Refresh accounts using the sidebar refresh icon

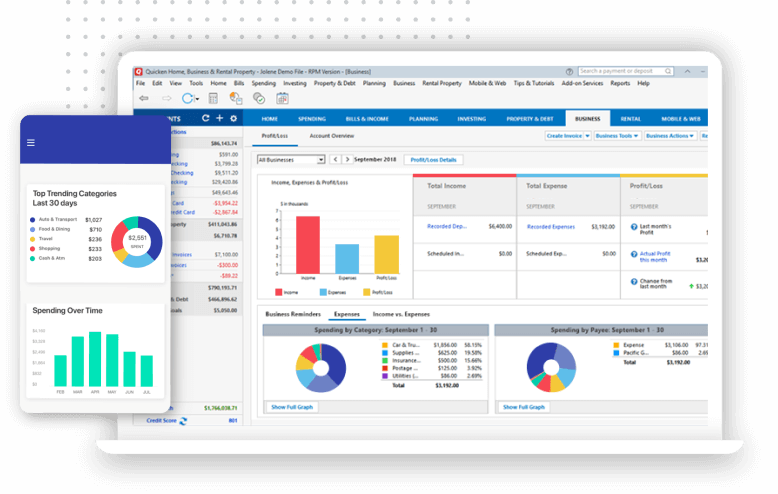[x=205, y=118]
